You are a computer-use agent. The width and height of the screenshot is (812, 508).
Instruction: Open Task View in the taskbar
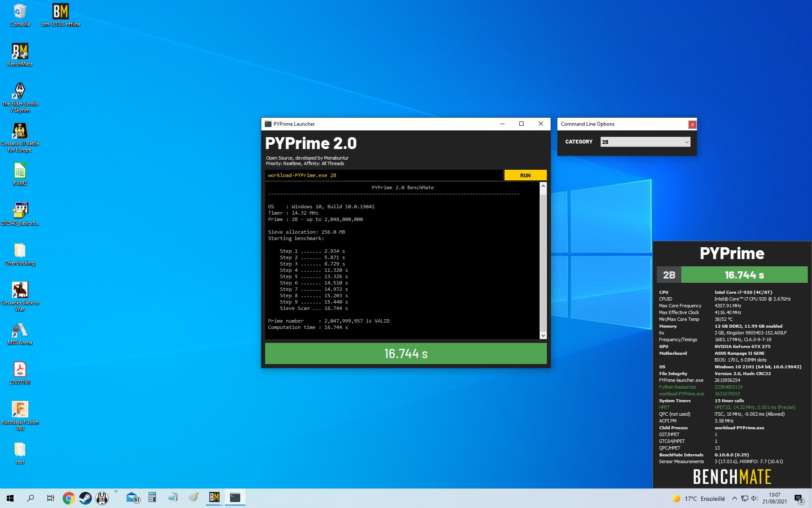pyautogui.click(x=51, y=498)
